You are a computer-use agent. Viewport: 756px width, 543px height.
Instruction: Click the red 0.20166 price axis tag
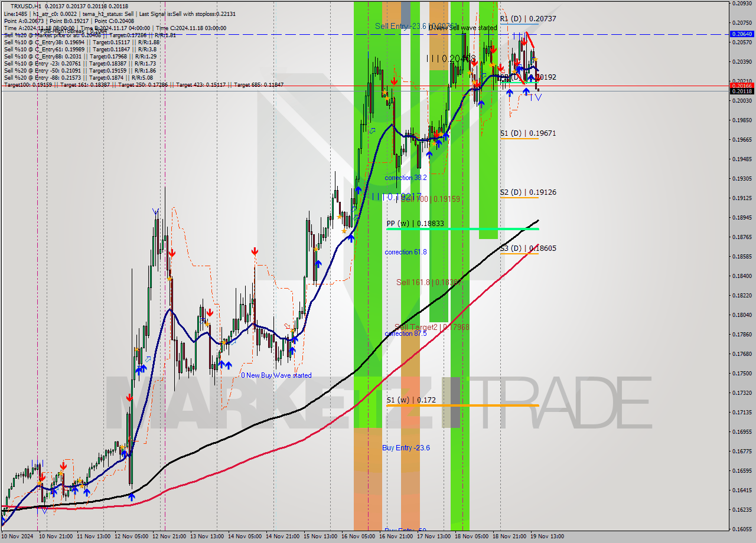tap(742, 86)
